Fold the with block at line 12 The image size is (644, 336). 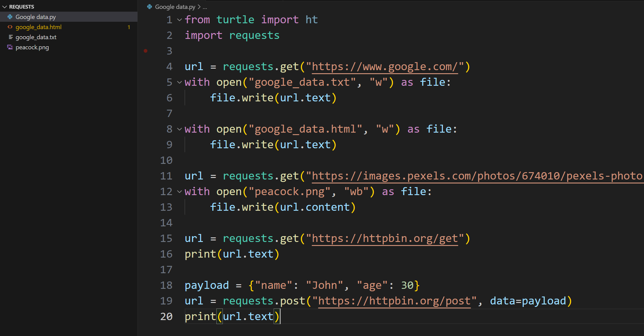180,192
